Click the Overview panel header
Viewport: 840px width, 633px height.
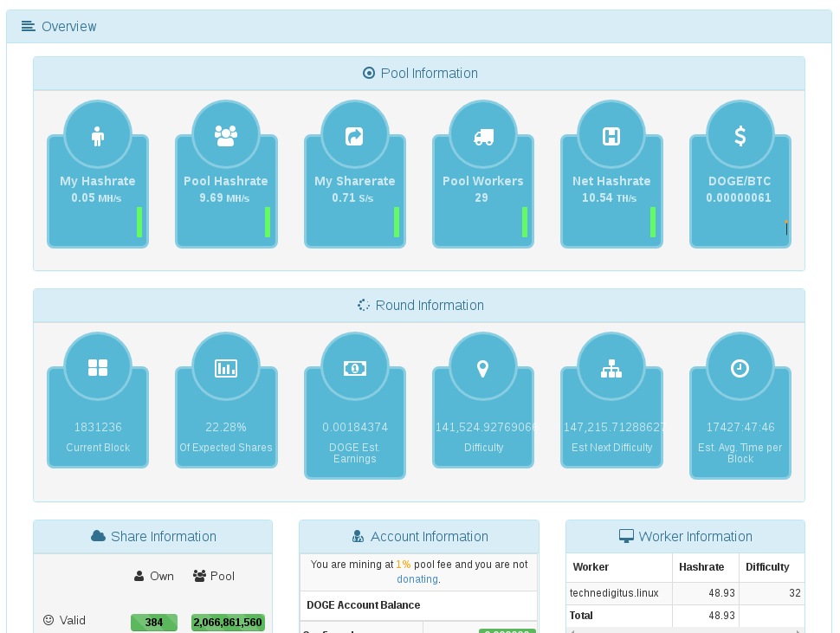[419, 26]
